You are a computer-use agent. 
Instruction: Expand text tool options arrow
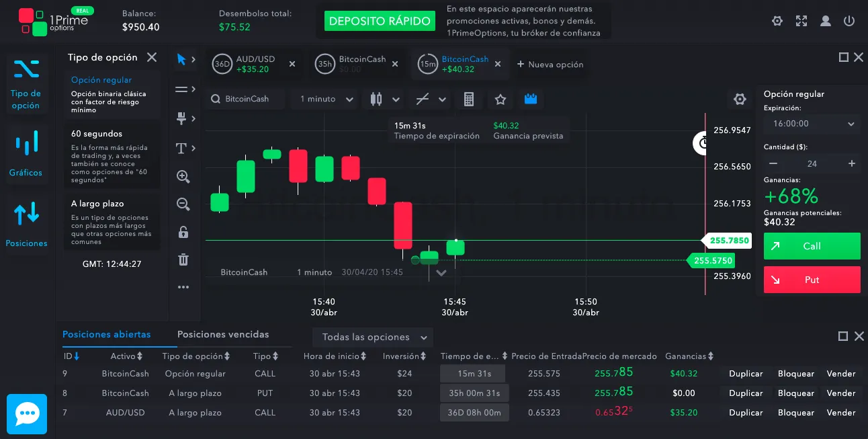click(x=193, y=148)
